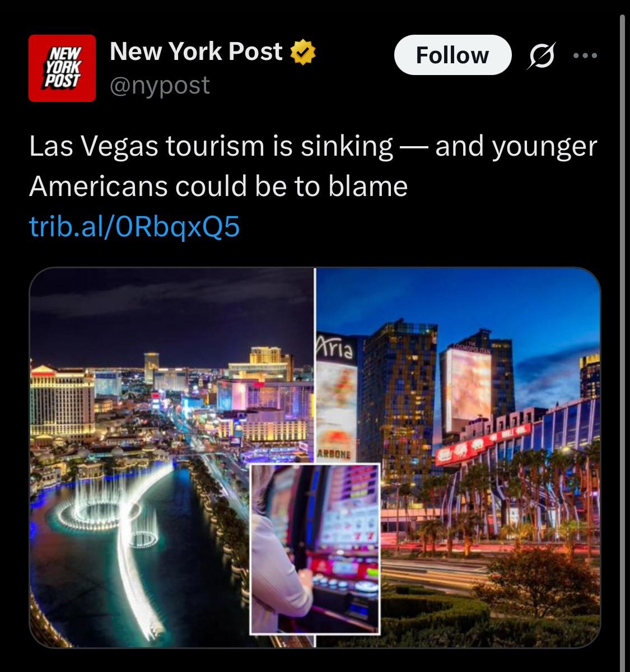Viewport: 630px width, 672px height.
Task: Open the Las Vegas tourism tweet text
Action: 313,166
